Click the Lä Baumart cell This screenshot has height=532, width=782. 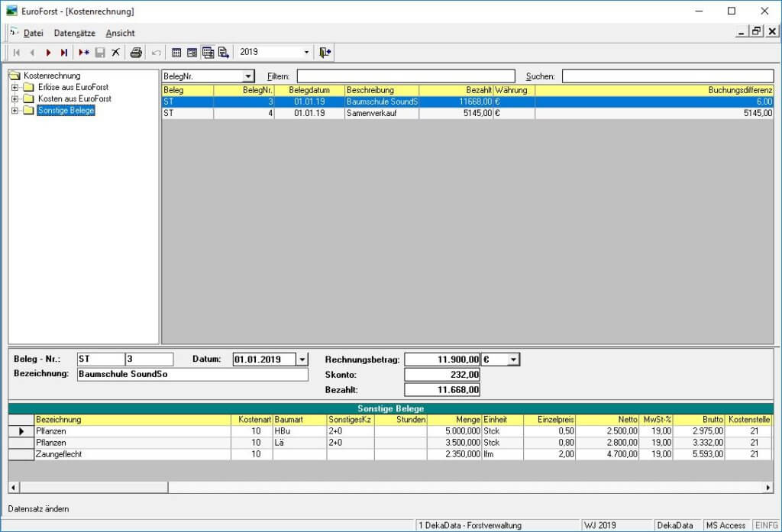coord(299,443)
